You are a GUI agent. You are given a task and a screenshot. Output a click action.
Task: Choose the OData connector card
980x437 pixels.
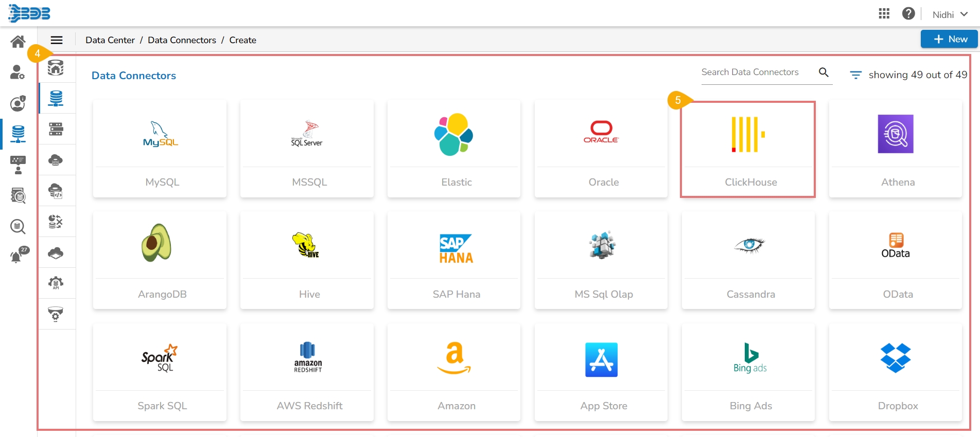[x=896, y=261]
